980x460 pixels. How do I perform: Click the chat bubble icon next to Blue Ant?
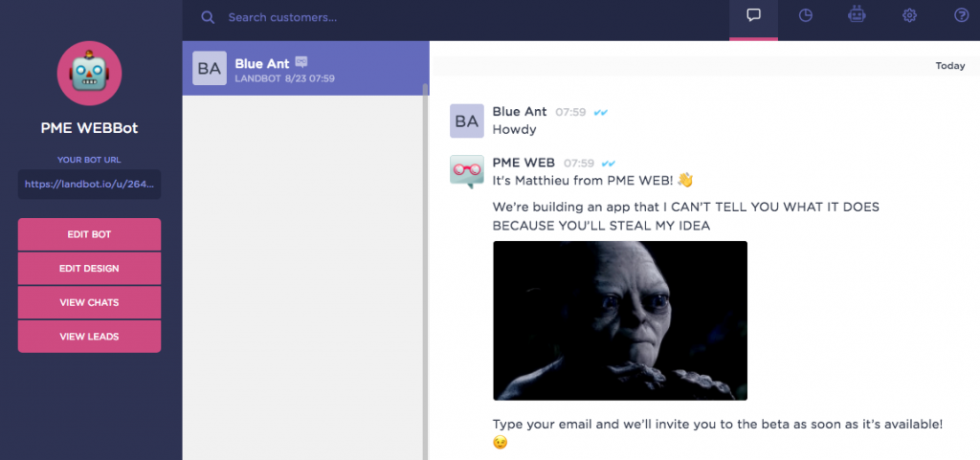(301, 62)
